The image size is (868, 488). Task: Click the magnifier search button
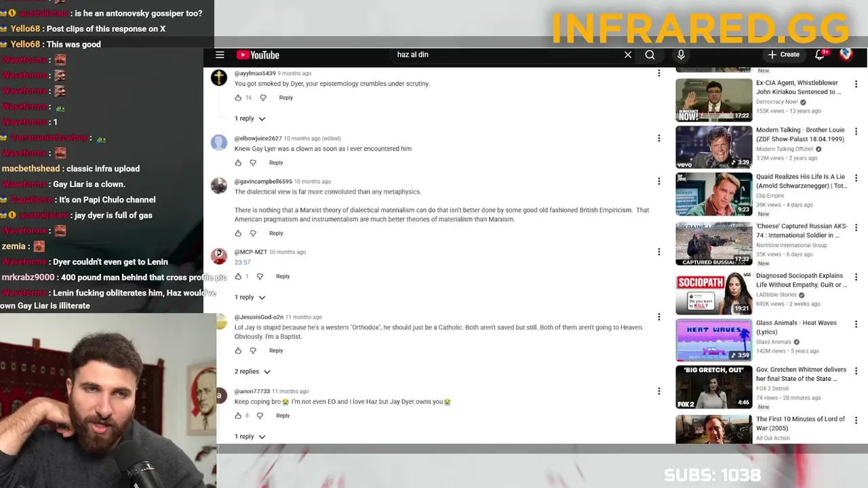(x=650, y=55)
